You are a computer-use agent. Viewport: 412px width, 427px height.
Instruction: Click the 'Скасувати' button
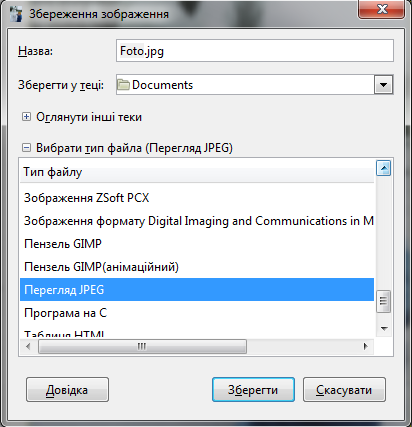pyautogui.click(x=344, y=390)
